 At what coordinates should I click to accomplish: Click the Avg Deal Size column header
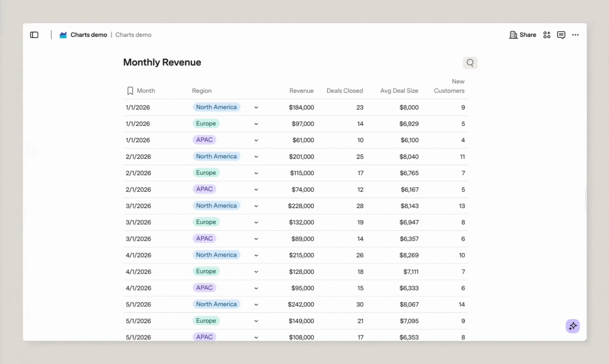coord(399,91)
